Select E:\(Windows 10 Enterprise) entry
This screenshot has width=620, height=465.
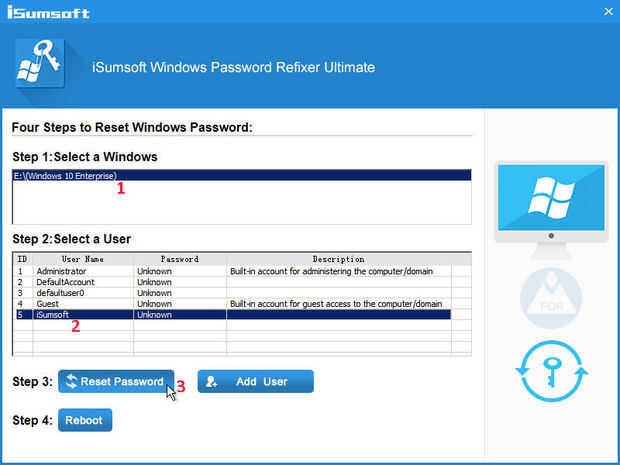[242, 176]
